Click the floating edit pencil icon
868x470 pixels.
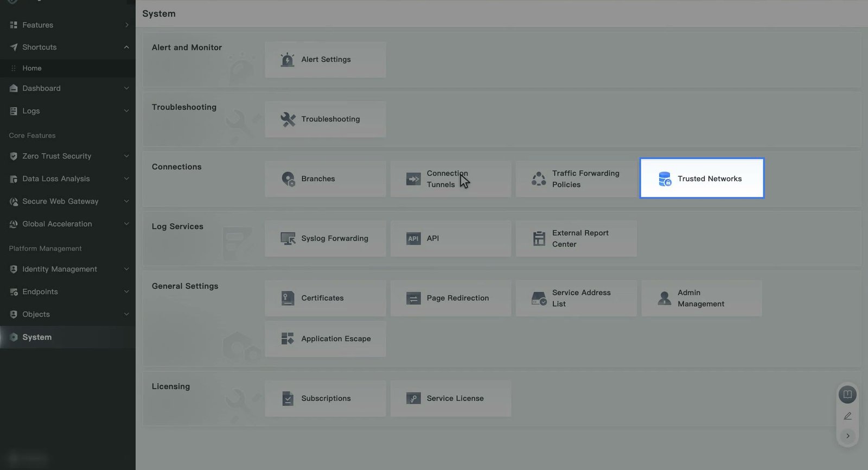[x=847, y=416]
